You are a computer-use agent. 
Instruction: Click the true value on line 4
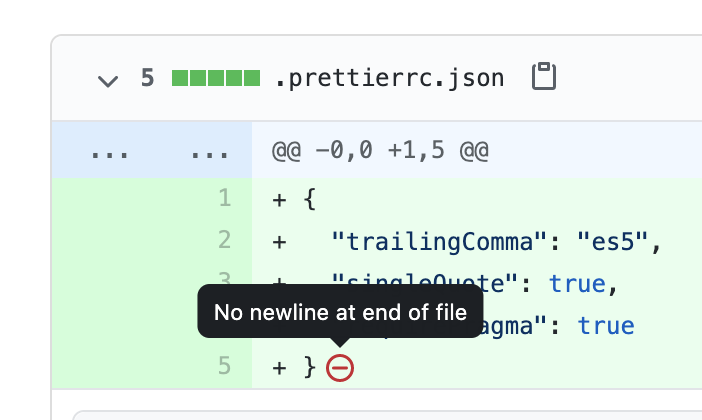606,326
